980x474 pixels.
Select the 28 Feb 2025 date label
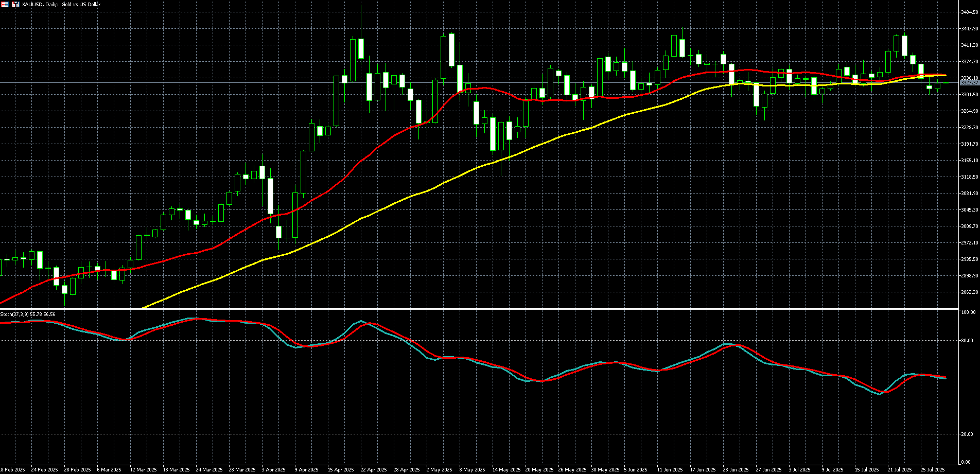pyautogui.click(x=77, y=470)
